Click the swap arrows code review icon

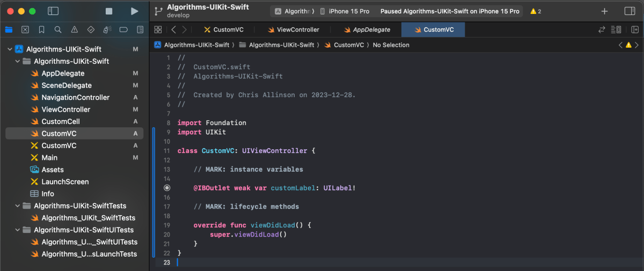[x=602, y=30]
